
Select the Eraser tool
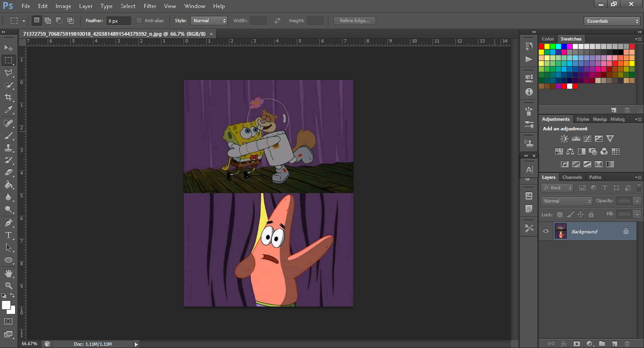[x=9, y=172]
